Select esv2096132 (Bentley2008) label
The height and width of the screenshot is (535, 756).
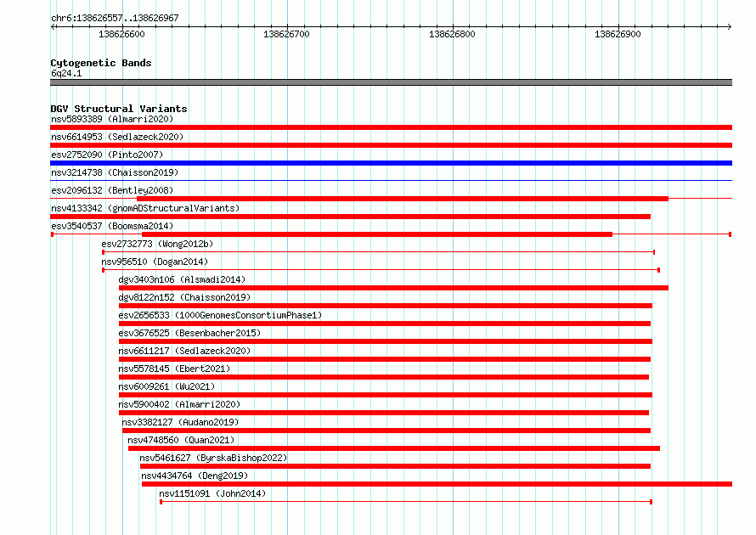pos(112,190)
